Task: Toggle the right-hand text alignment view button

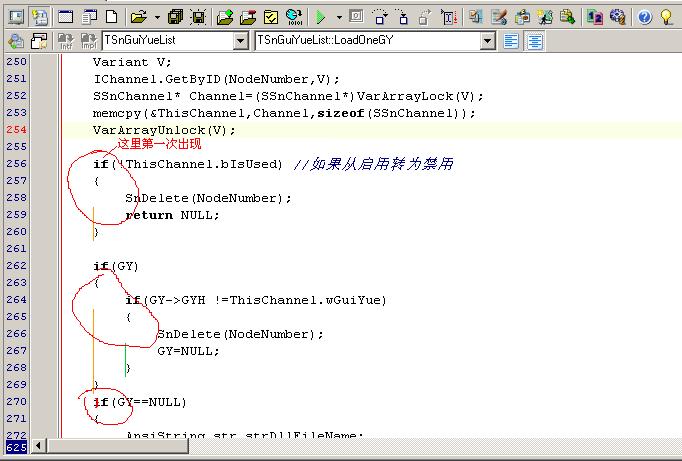Action: [x=536, y=41]
